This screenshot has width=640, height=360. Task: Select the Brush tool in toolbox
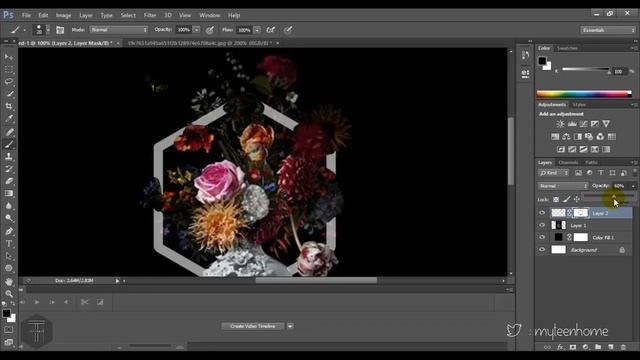[9, 144]
